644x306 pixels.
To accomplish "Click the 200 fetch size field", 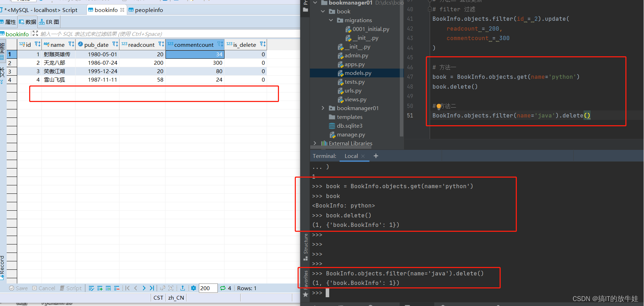I will [x=208, y=288].
